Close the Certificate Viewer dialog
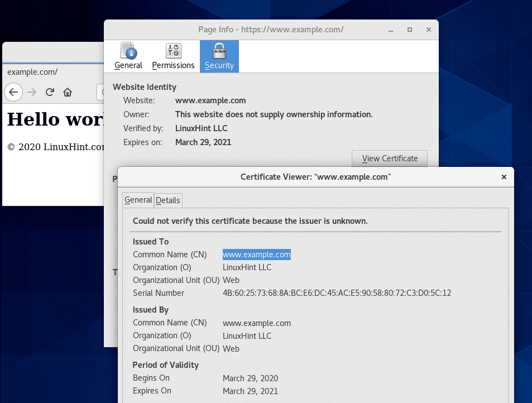The height and width of the screenshot is (403, 532). coord(504,177)
